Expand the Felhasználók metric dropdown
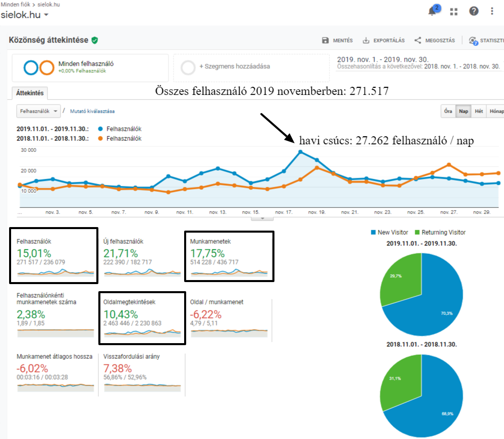 click(x=38, y=111)
